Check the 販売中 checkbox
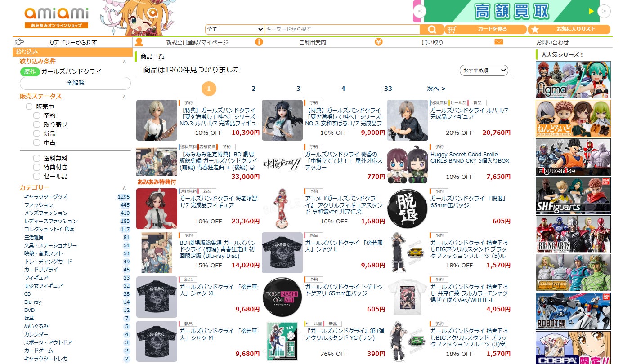 [29, 107]
